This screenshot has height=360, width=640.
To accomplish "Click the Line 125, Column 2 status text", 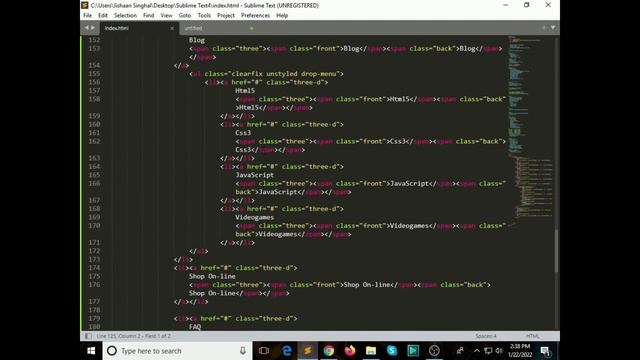I will tap(133, 336).
